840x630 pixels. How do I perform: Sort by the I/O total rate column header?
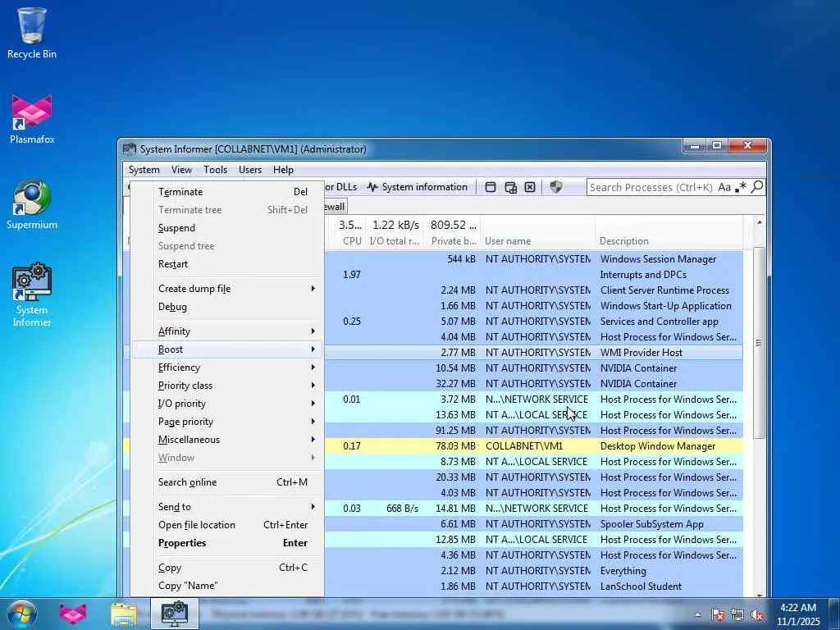tap(395, 233)
